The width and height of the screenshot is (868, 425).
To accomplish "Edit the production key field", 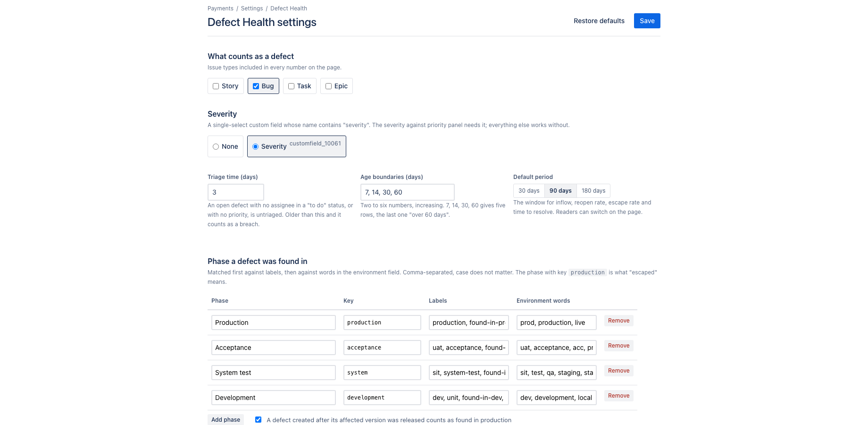I will [x=382, y=323].
